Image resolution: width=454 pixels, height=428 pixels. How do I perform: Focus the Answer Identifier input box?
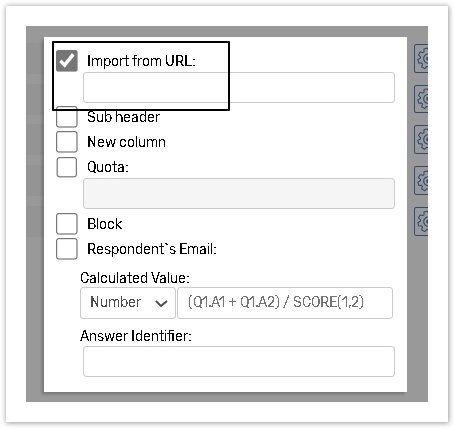tap(239, 361)
